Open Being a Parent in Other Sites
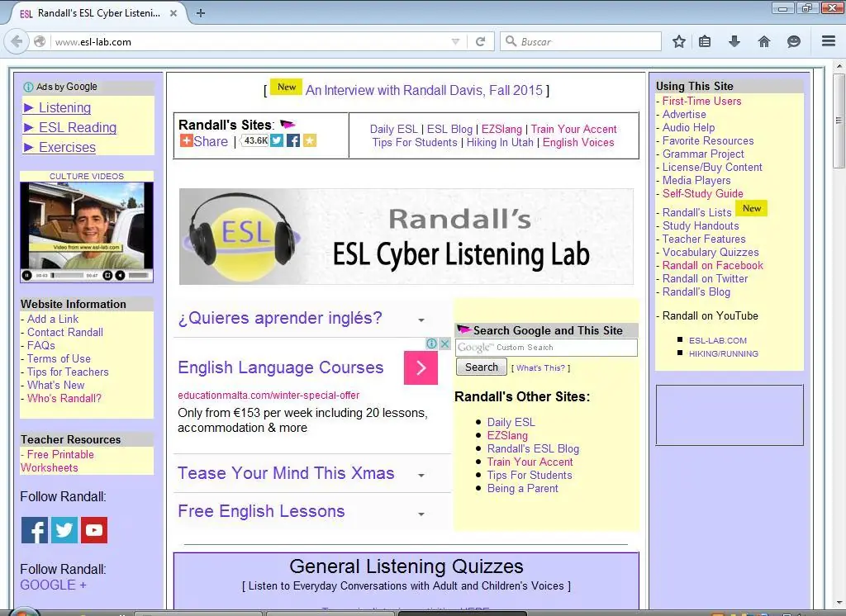 [x=522, y=489]
